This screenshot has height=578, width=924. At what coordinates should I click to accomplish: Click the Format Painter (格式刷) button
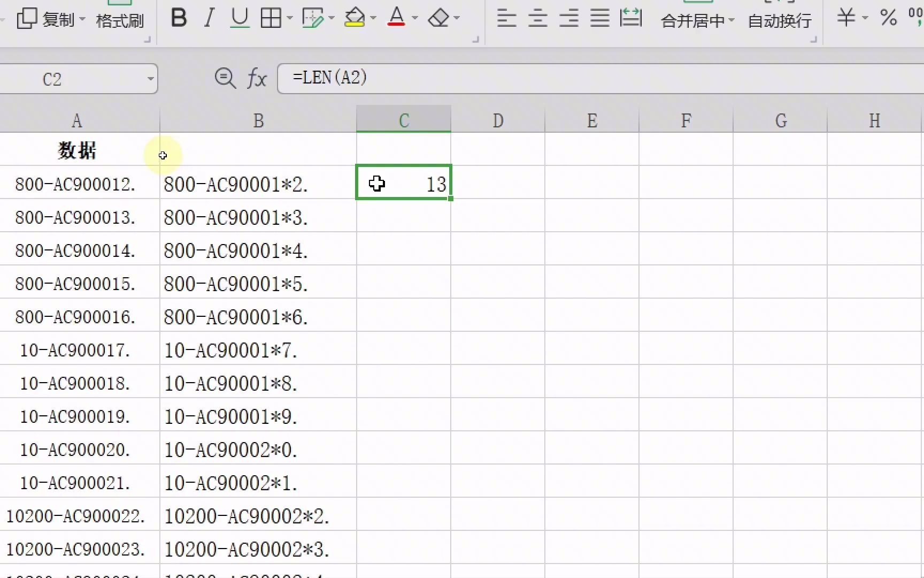pyautogui.click(x=120, y=20)
